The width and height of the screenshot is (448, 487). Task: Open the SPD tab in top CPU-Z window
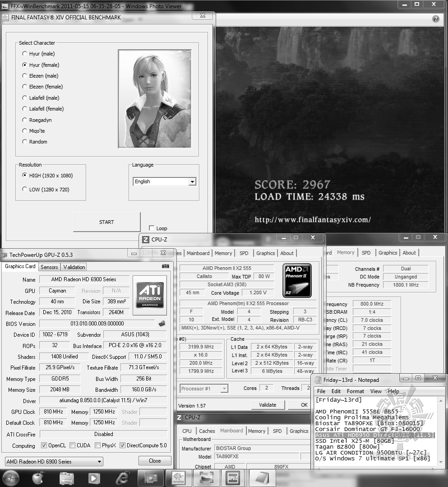point(244,253)
